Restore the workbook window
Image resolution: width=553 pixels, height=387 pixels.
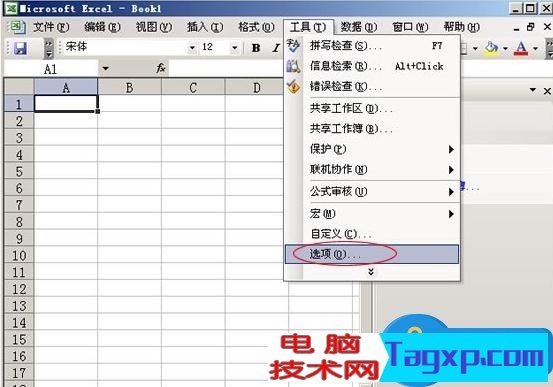coord(530,27)
